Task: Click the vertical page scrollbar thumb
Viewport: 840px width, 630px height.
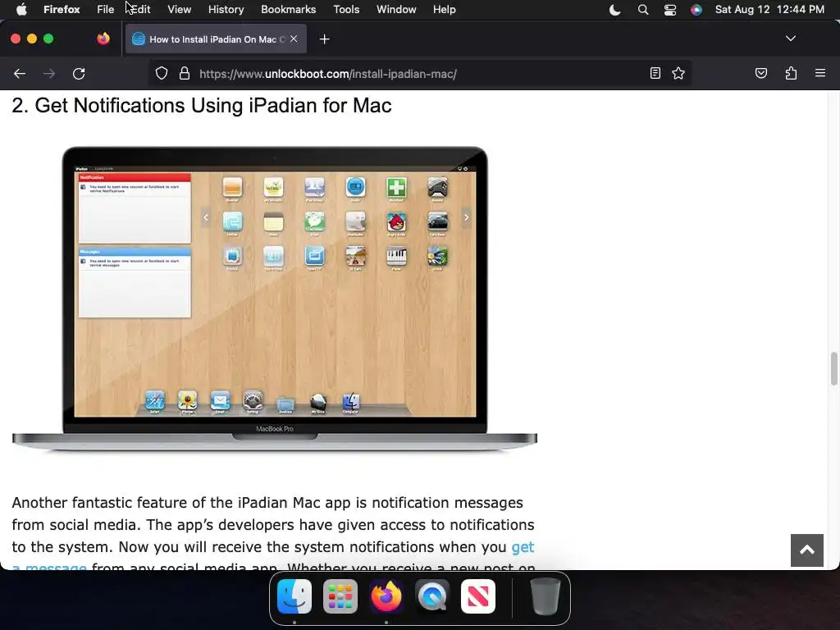Action: (833, 368)
